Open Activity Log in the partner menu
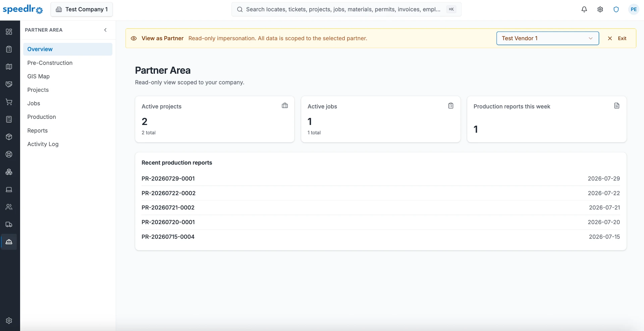 pyautogui.click(x=68, y=144)
